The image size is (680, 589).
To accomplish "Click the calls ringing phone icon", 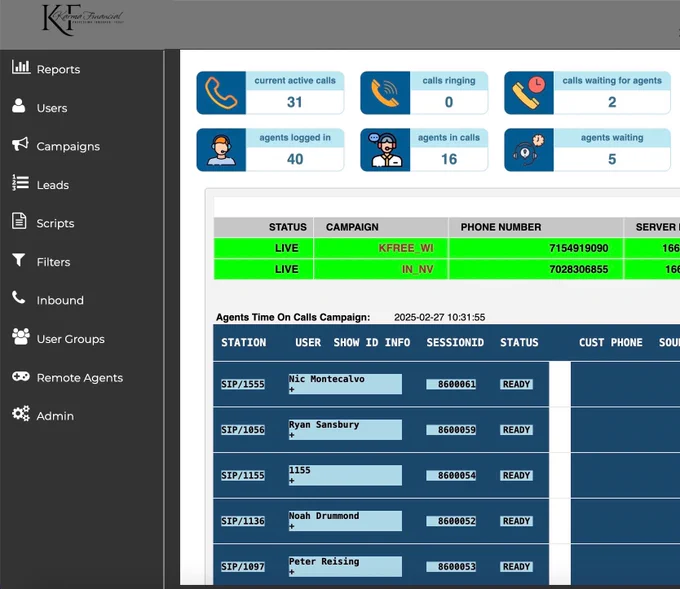I will coord(385,93).
